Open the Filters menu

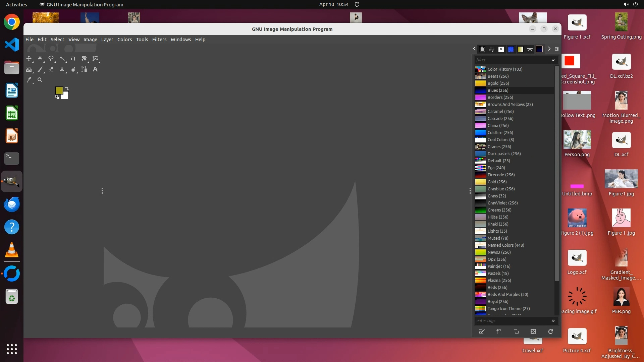159,40
